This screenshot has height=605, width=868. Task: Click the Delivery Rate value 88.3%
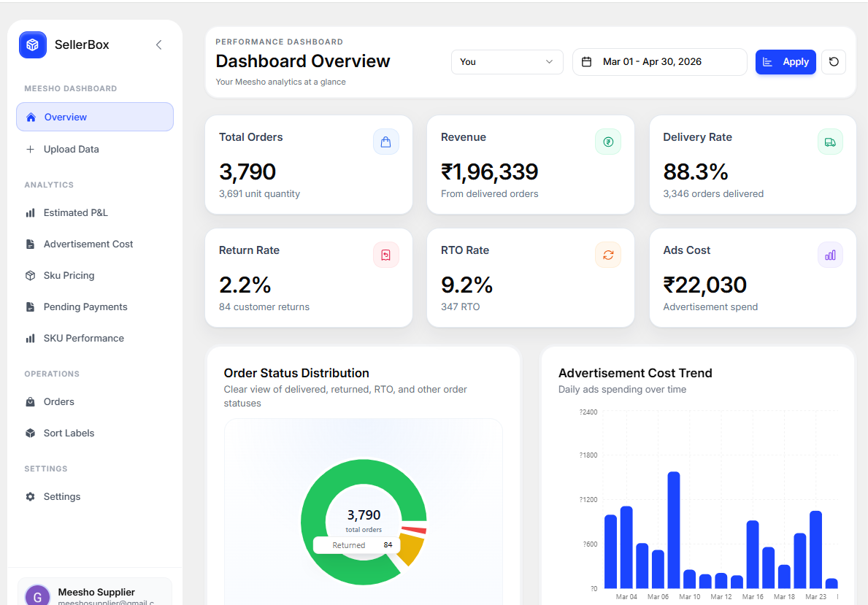tap(695, 172)
